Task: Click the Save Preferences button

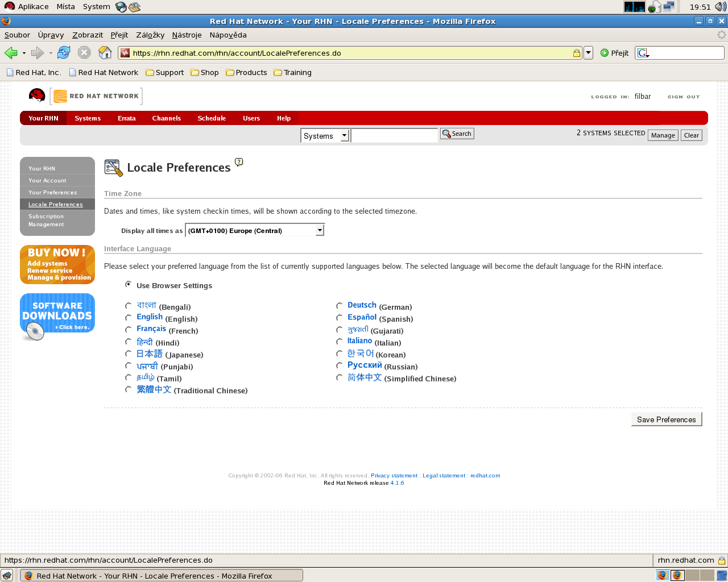Action: coord(667,419)
